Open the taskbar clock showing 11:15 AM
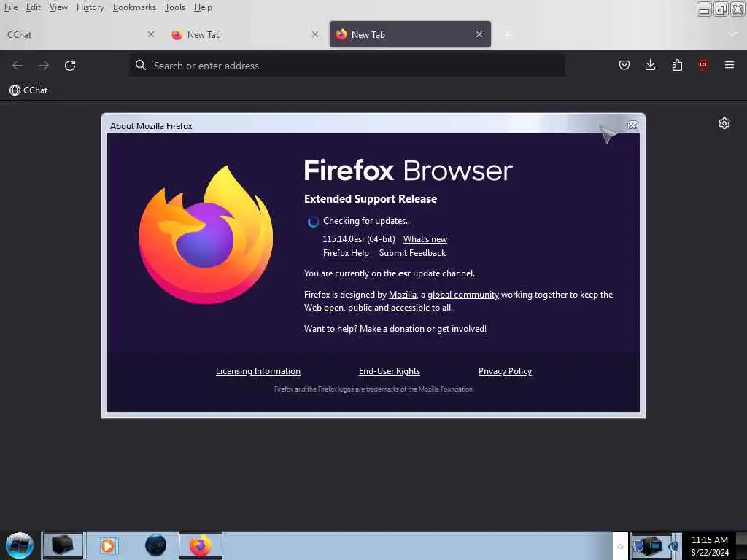 pyautogui.click(x=709, y=545)
